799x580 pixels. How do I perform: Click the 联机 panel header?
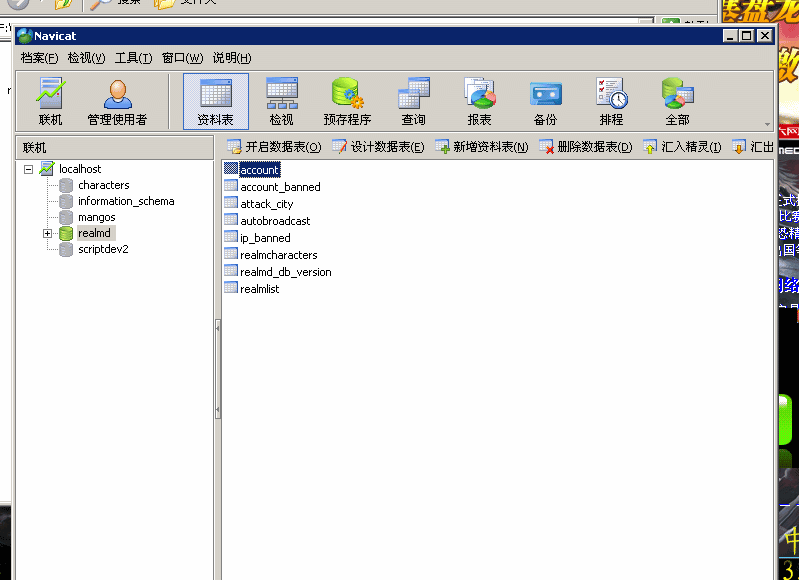pyautogui.click(x=115, y=148)
